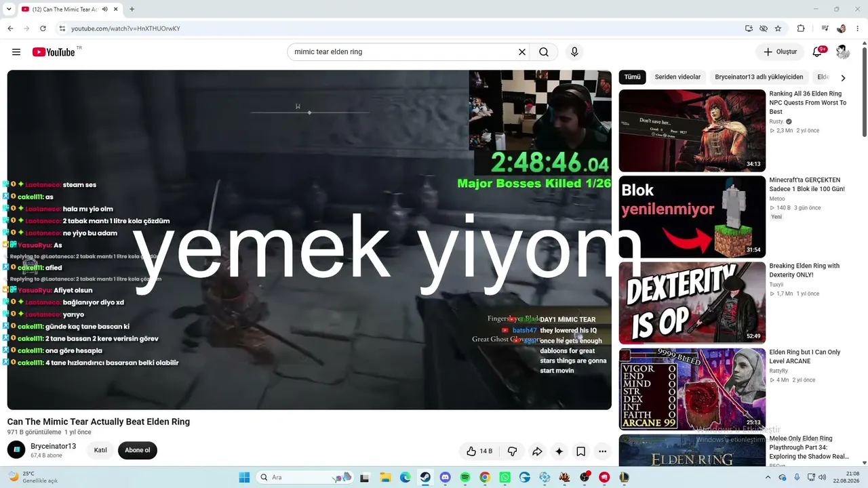Open the sparkle Ask AI button
This screenshot has height=488, width=868.
tap(559, 451)
